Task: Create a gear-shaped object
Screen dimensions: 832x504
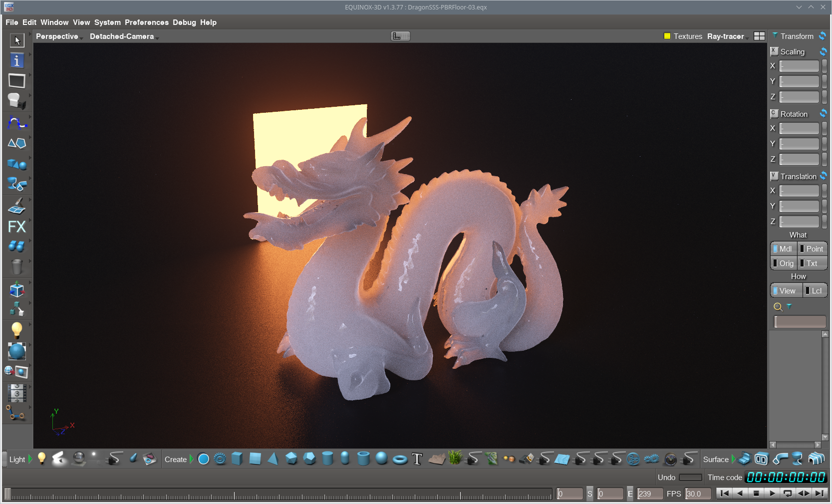Action: tap(220, 459)
